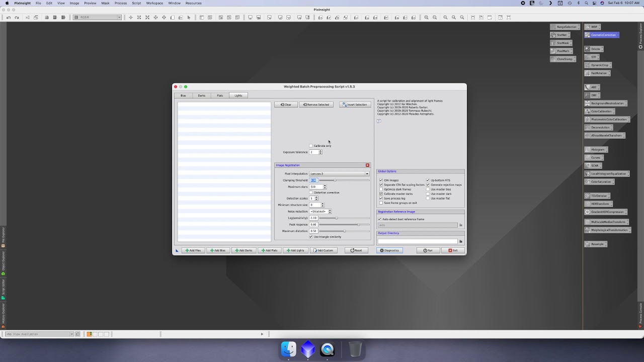Open the Drizzle process icon
Screen dimensions: 644x362
pyautogui.click(x=594, y=49)
